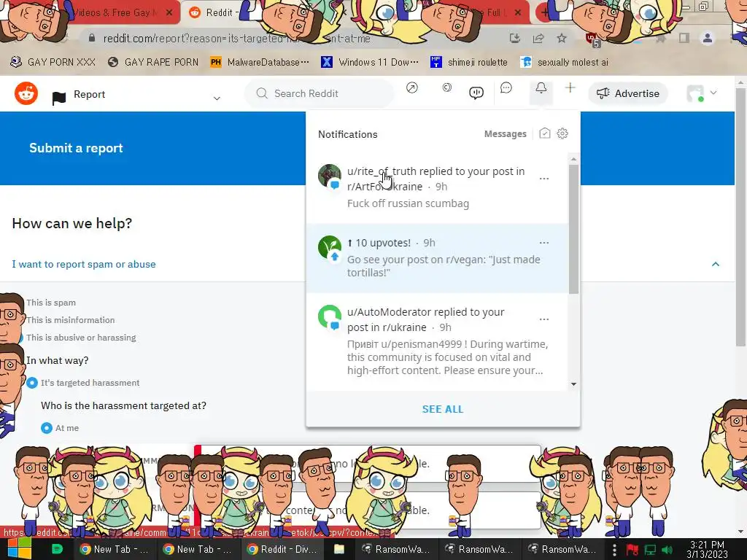Click the Windows Start button
Viewport: 747px width, 560px height.
point(18,549)
